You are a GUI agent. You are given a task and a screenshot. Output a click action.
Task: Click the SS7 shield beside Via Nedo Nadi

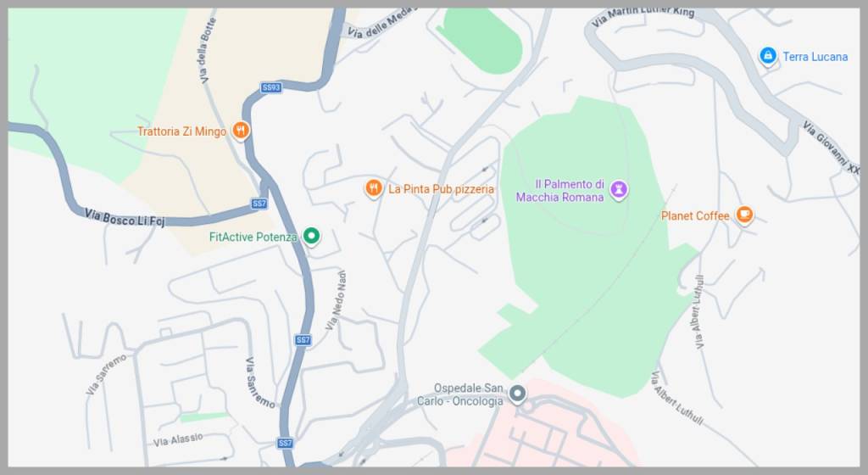tap(303, 340)
